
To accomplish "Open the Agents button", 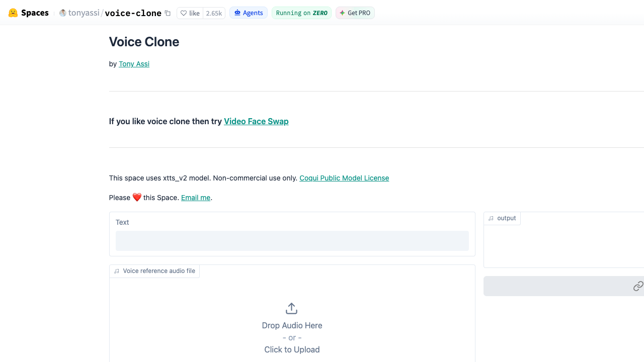I will tap(249, 13).
